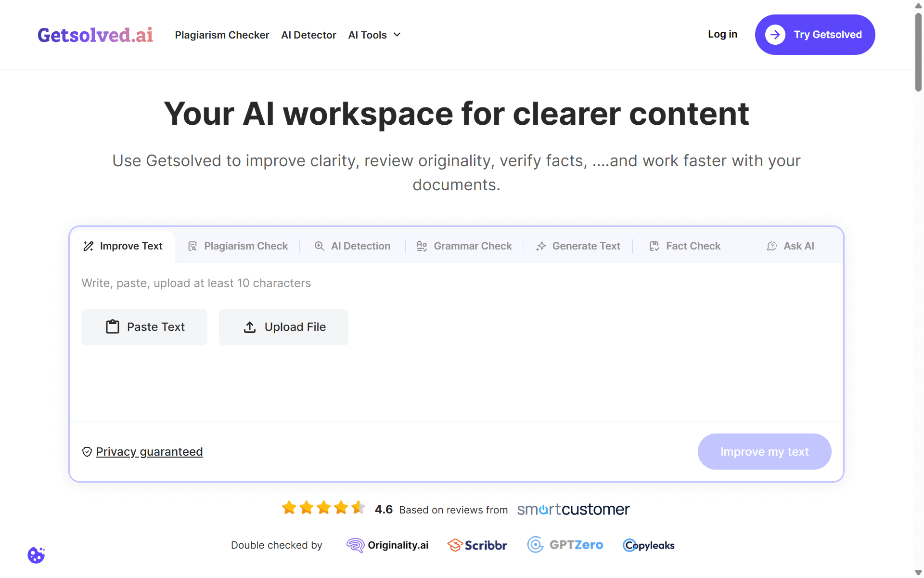This screenshot has height=578, width=924.
Task: Open AI Detector nav link
Action: [308, 35]
